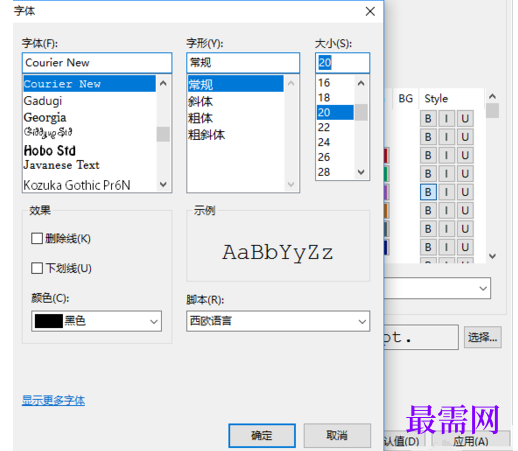Toggle Bold in first Style row
Image resolution: width=518 pixels, height=451 pixels.
[428, 119]
